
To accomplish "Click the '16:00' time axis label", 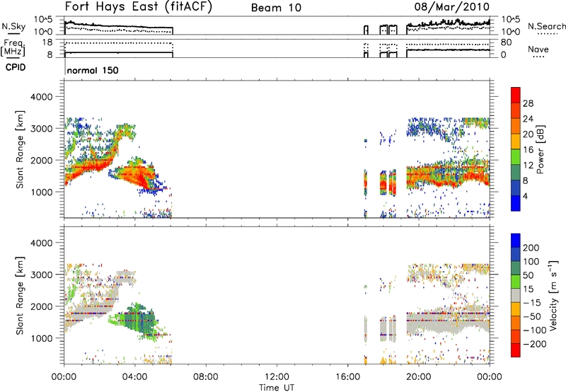I will (x=347, y=377).
